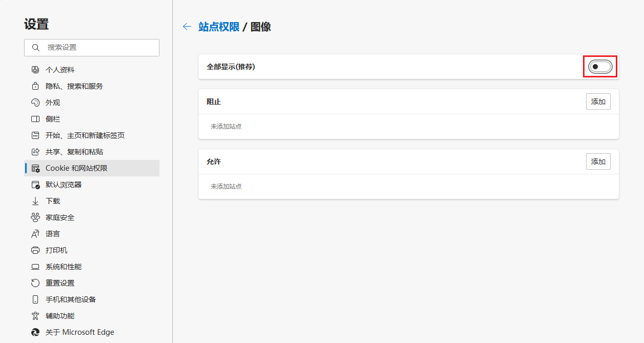Image resolution: width=644 pixels, height=343 pixels.
Task: Click 添加 next to 允许
Action: (x=598, y=161)
